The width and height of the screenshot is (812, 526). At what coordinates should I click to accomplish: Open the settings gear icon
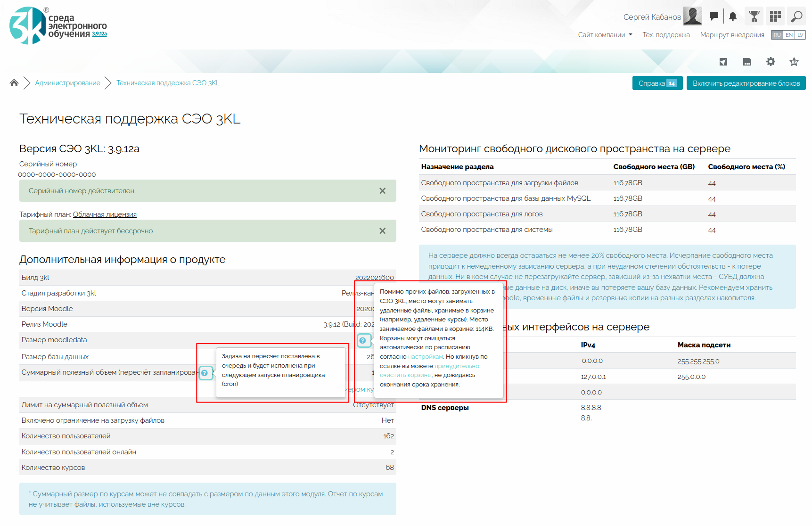tap(771, 62)
